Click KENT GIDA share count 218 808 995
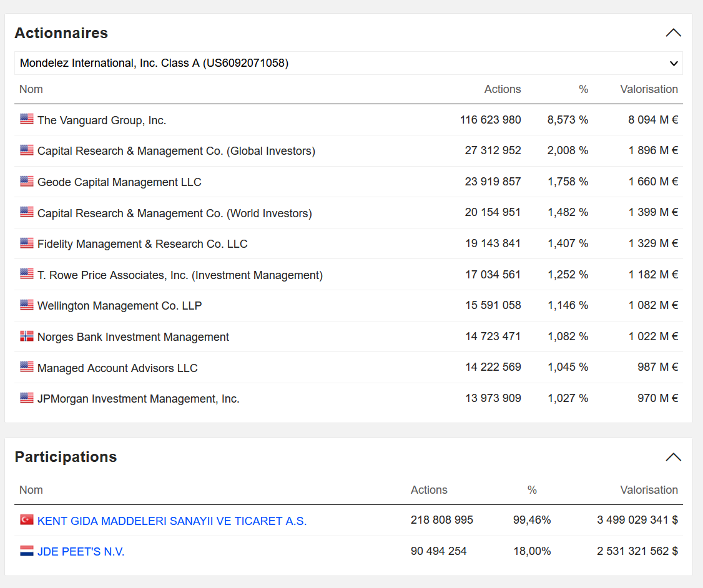Screen dimensions: 703x588 (441, 520)
